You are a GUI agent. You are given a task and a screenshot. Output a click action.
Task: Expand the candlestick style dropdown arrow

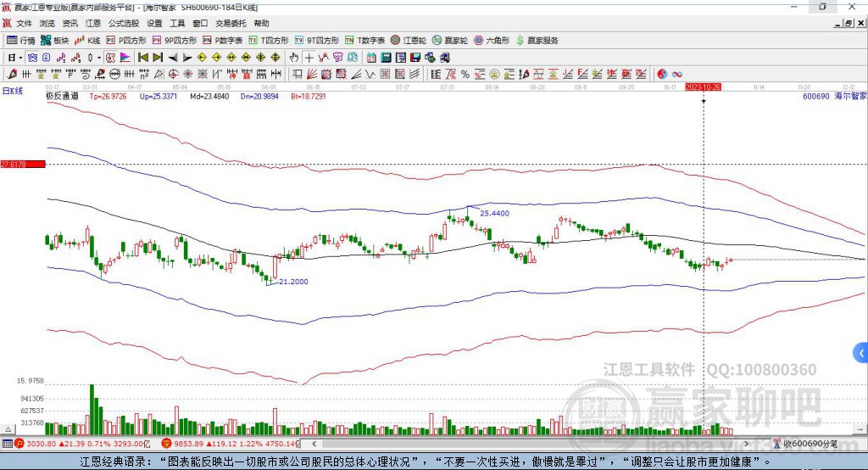[x=99, y=58]
